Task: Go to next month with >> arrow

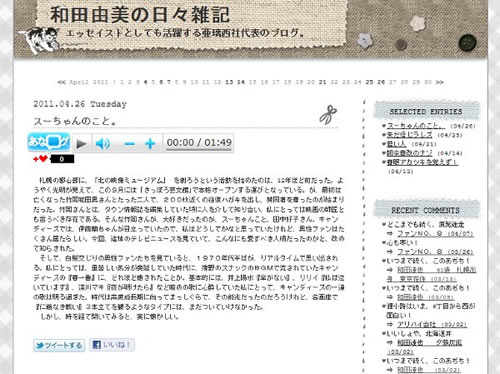Action: pos(440,82)
